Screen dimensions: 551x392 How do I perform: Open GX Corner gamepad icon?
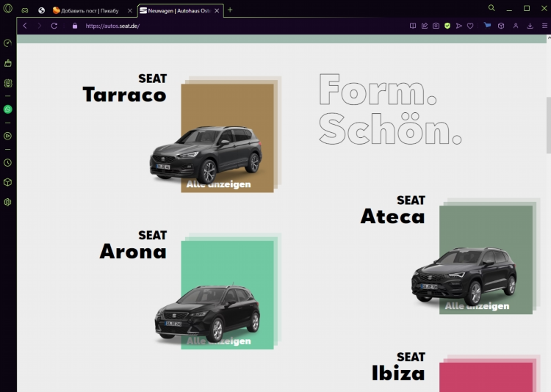click(24, 10)
